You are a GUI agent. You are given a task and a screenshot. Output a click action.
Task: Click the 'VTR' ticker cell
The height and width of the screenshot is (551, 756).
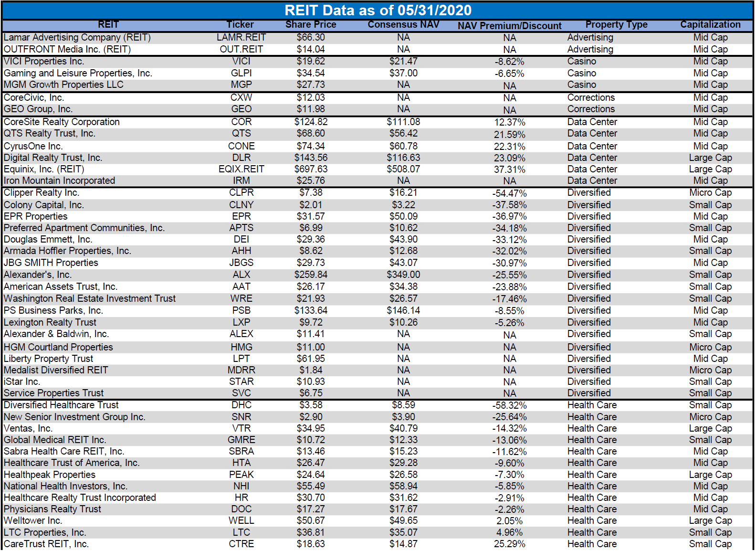241,428
